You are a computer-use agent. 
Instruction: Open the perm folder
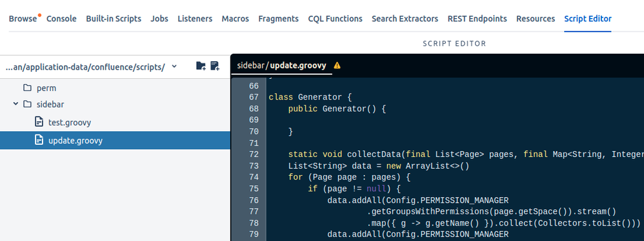pyautogui.click(x=46, y=89)
